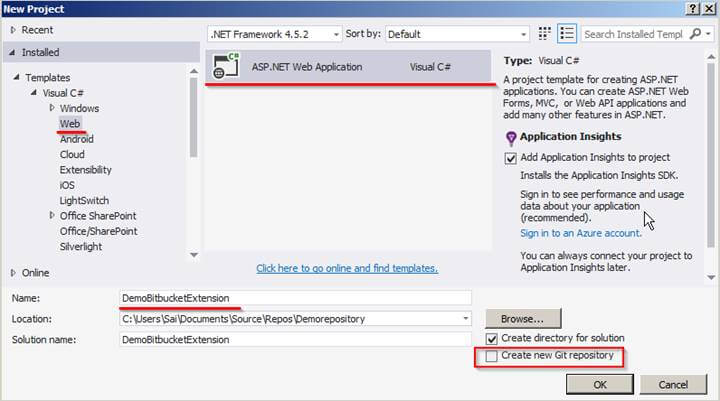
Task: Collapse the Templates tree node
Action: tap(16, 78)
